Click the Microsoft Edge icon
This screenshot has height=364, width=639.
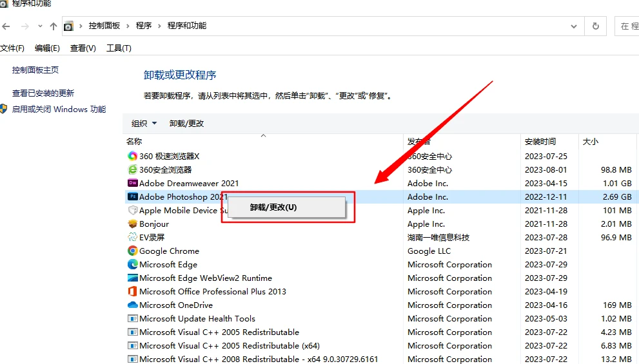132,264
